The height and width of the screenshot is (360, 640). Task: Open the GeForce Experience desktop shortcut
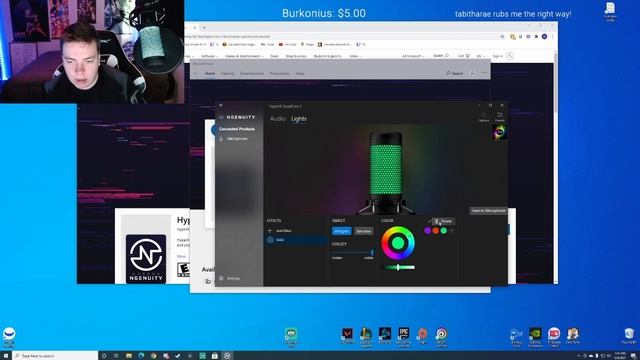[x=535, y=337]
